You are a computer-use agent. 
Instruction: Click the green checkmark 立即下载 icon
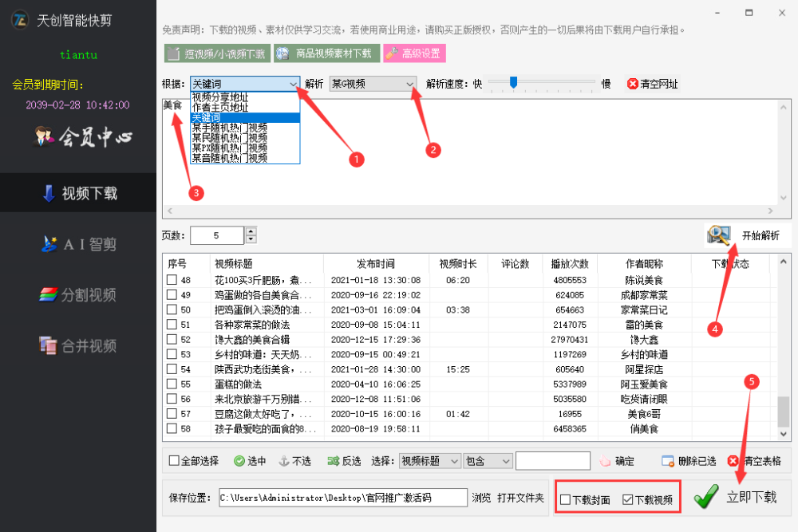click(x=706, y=496)
